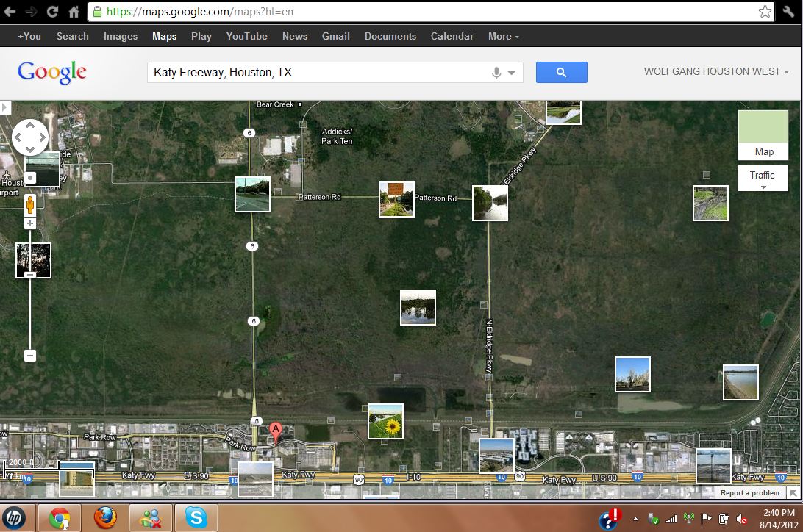This screenshot has width=803, height=532.
Task: Bookmark page with star icon
Action: (765, 11)
